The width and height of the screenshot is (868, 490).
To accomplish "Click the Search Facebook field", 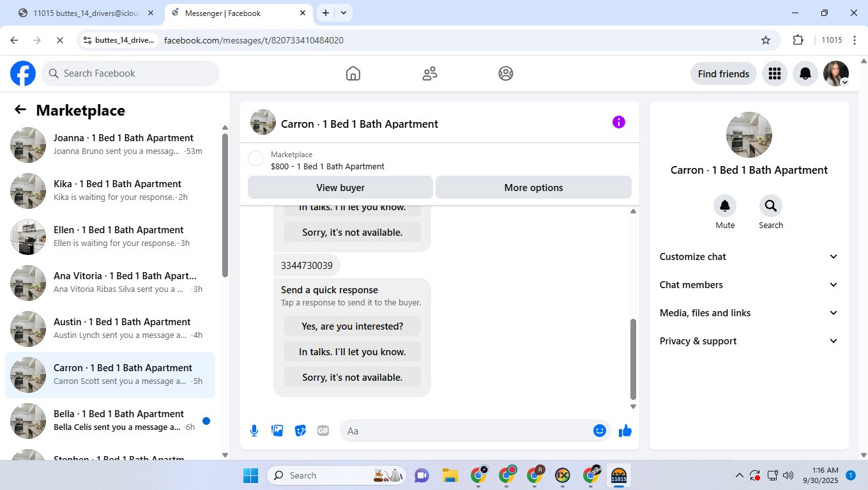I will pos(130,73).
